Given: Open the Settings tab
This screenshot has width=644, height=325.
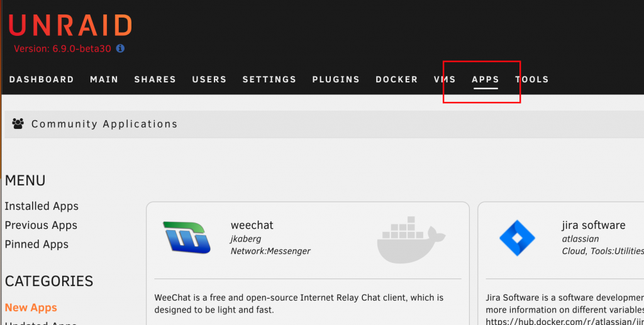Looking at the screenshot, I should click(269, 80).
